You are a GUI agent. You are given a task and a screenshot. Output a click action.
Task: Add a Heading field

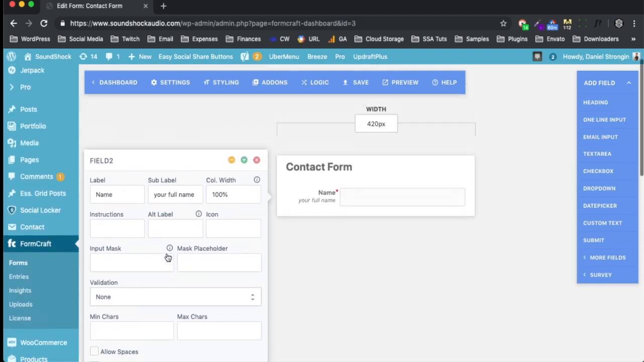point(607,103)
